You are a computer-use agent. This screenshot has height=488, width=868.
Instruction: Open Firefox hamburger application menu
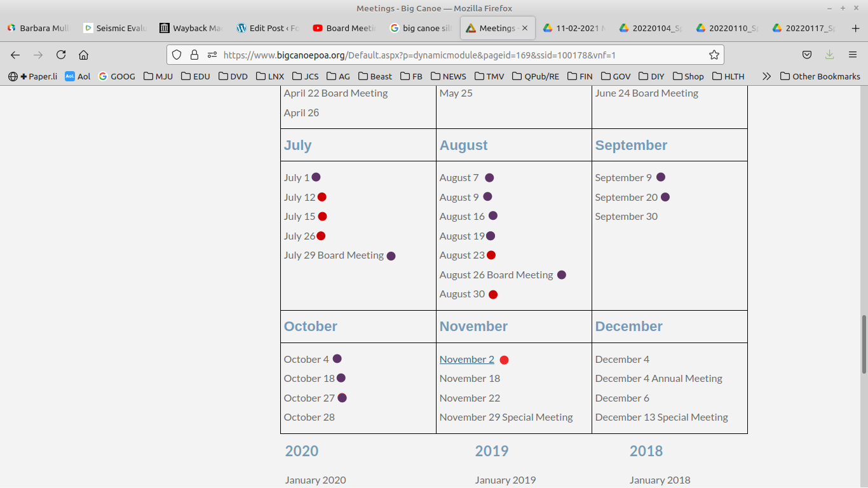853,55
